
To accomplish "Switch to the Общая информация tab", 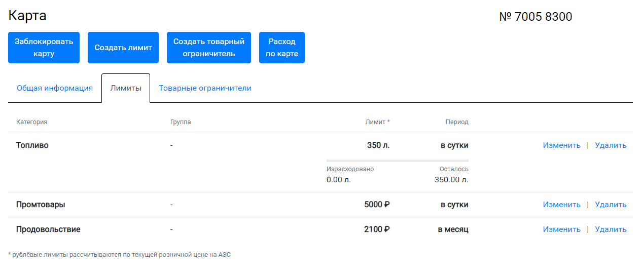I will click(x=55, y=88).
